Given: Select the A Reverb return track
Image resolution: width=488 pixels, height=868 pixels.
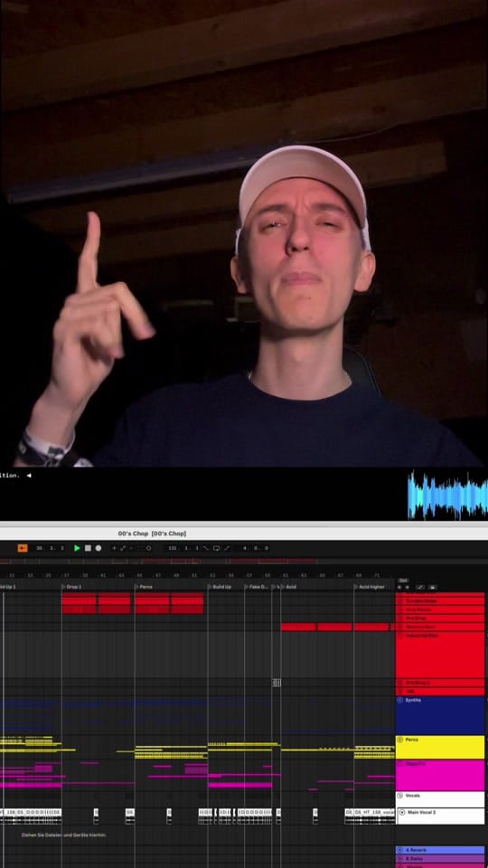Looking at the screenshot, I should tap(440, 850).
